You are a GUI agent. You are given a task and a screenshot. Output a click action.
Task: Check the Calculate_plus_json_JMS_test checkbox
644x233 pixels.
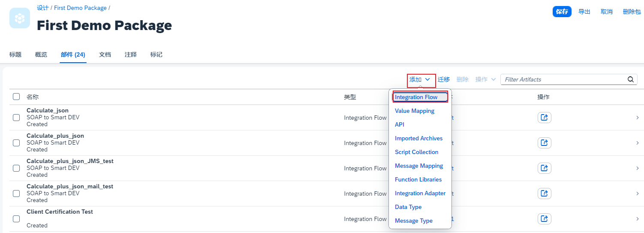point(16,168)
